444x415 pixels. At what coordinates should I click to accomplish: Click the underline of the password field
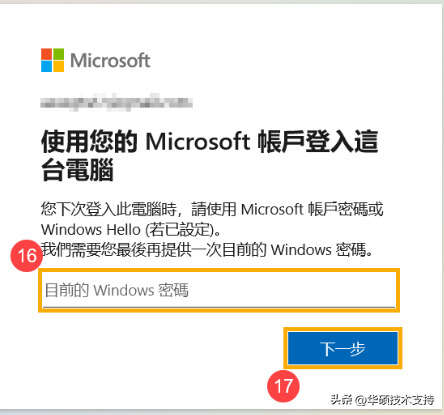click(x=219, y=307)
